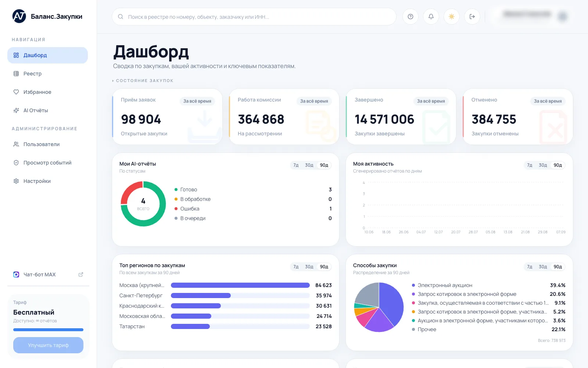Viewport: 588px width, 368px height.
Task: Open the help question-mark icon
Action: click(x=410, y=17)
